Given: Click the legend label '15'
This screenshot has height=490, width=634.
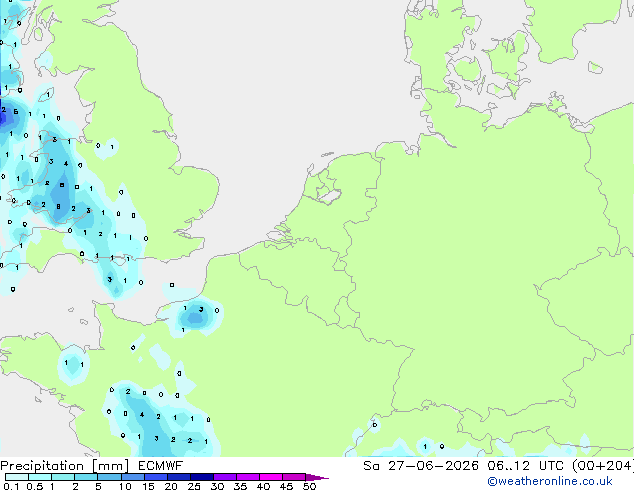Looking at the screenshot, I should 148,486.
